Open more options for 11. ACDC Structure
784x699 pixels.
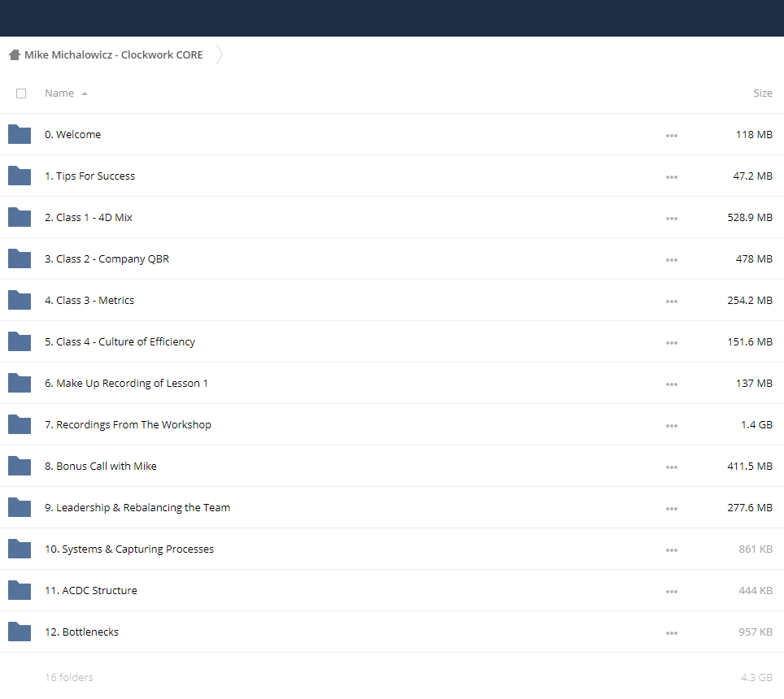[672, 592]
